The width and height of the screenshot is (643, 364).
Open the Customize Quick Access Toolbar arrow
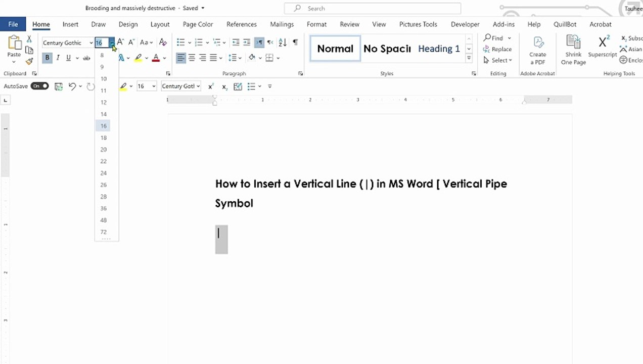click(x=270, y=86)
